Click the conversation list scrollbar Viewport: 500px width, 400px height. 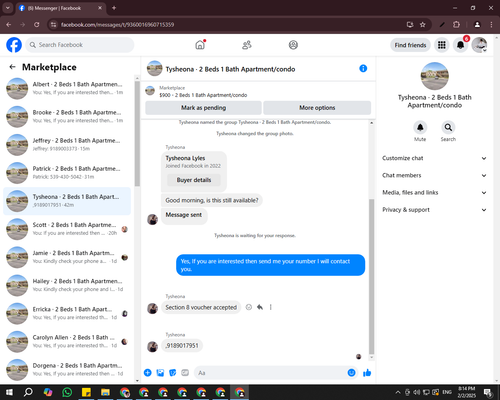click(137, 133)
